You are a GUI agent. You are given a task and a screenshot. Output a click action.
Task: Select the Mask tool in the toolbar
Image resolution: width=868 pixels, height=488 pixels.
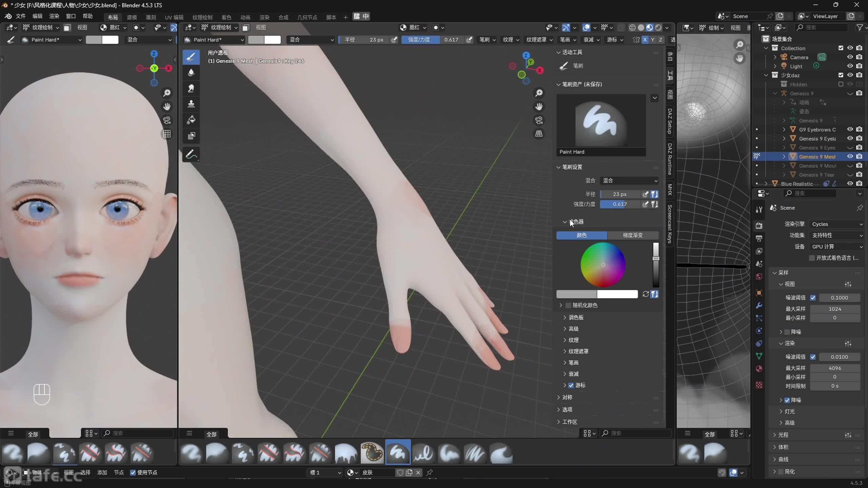tap(191, 136)
